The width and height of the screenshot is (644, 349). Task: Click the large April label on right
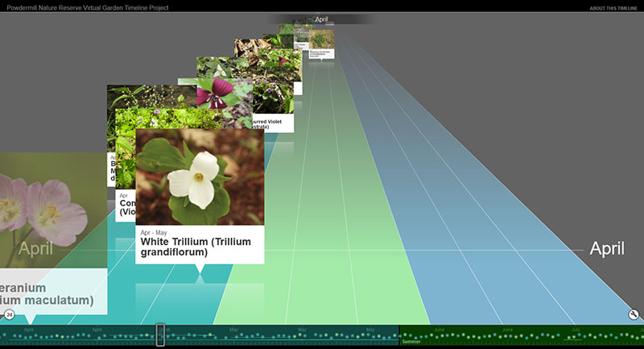point(607,248)
